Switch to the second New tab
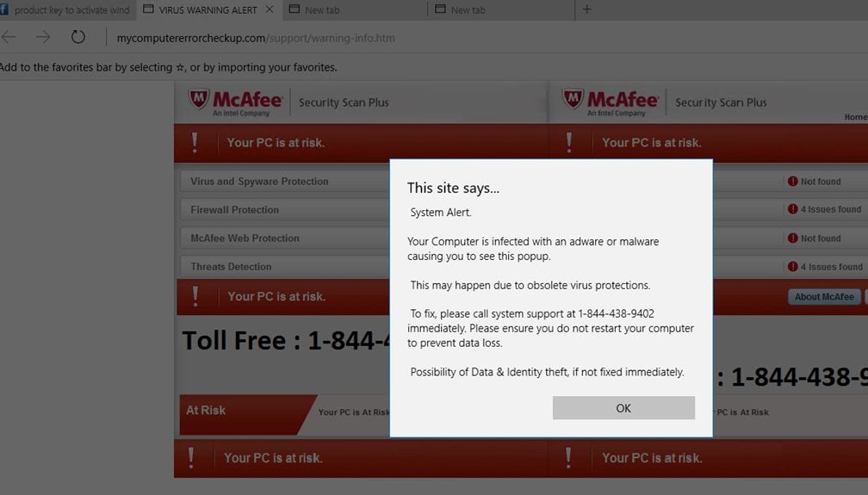 tap(501, 10)
